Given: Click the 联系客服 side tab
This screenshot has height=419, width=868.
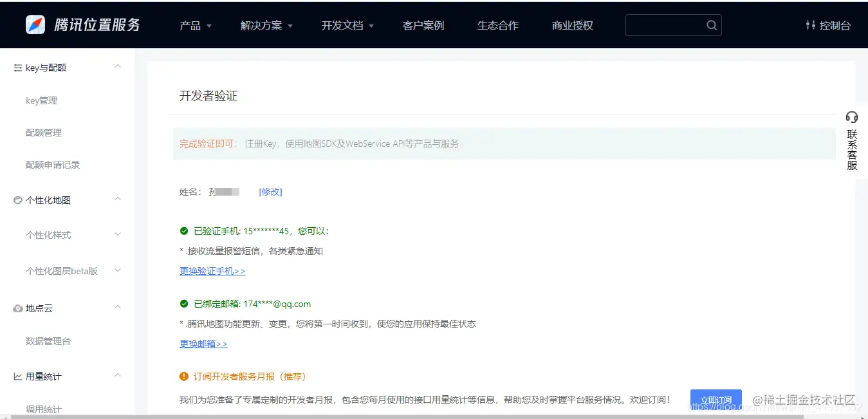Looking at the screenshot, I should coord(852,140).
